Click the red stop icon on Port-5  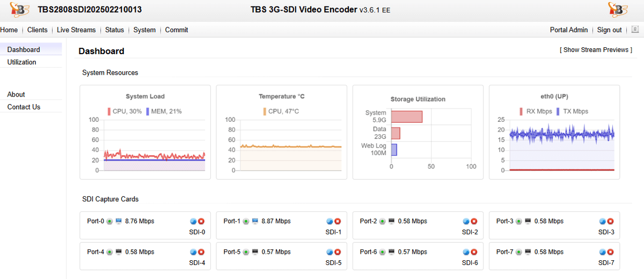coord(338,252)
